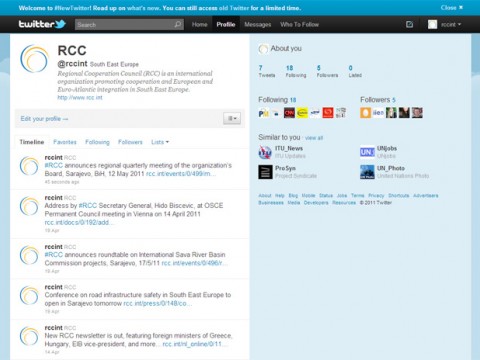Click avatar beside the Sarajevo Board meeting tweet
Image resolution: width=480 pixels, height=360 pixels.
(29, 166)
